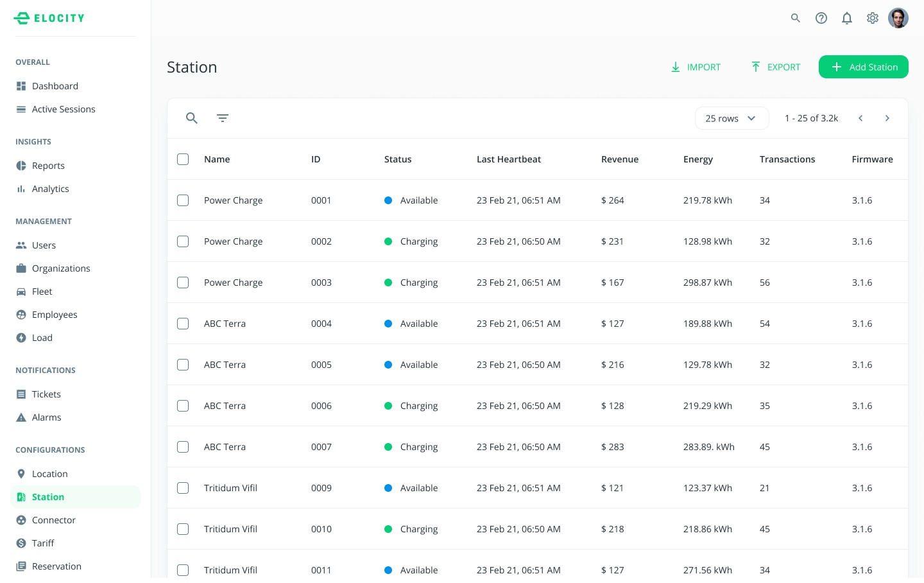Check the box for station 0007

[183, 447]
